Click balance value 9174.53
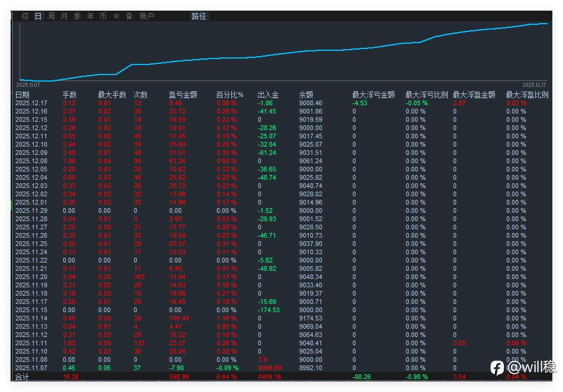563x392 pixels. (x=310, y=319)
